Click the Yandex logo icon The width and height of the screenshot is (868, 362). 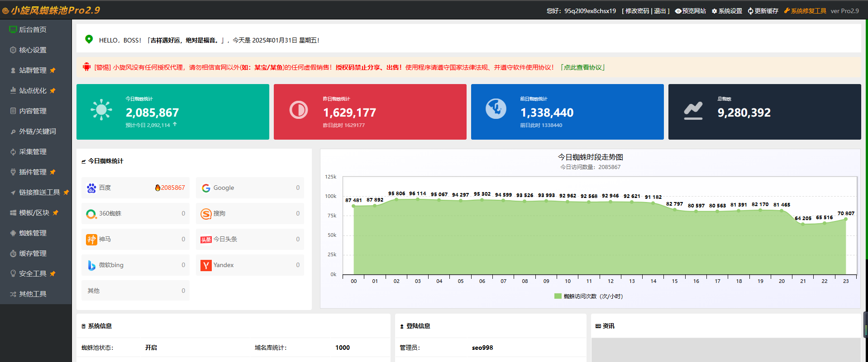coord(206,265)
